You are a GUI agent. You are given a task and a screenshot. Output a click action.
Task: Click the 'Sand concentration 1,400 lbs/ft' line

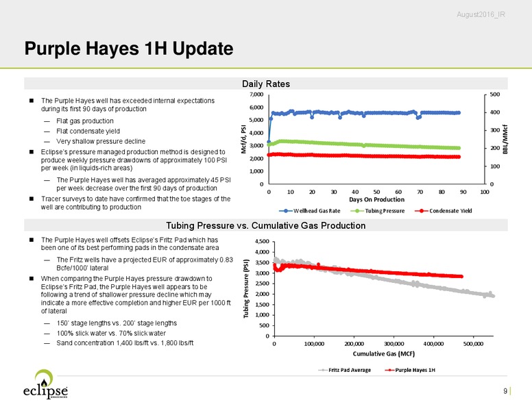coord(125,342)
